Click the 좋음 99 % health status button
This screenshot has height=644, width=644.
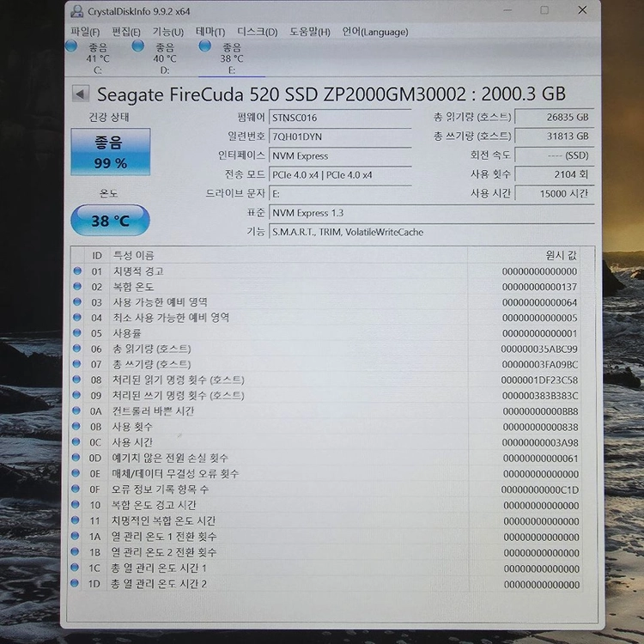tap(111, 152)
